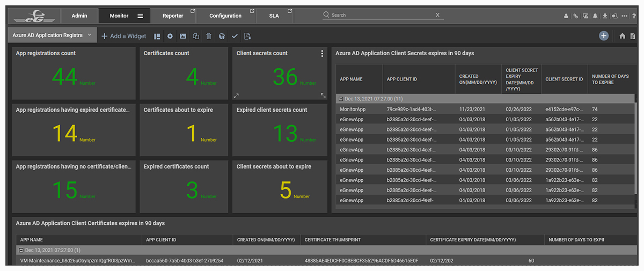Click the sign out icon
The width and height of the screenshot is (644, 271).
(x=614, y=16)
